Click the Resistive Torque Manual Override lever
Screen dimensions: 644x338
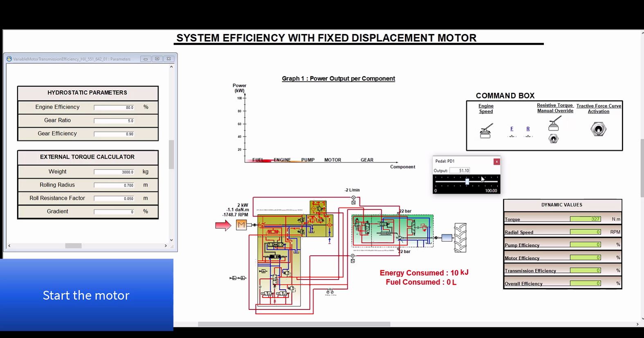point(554,124)
